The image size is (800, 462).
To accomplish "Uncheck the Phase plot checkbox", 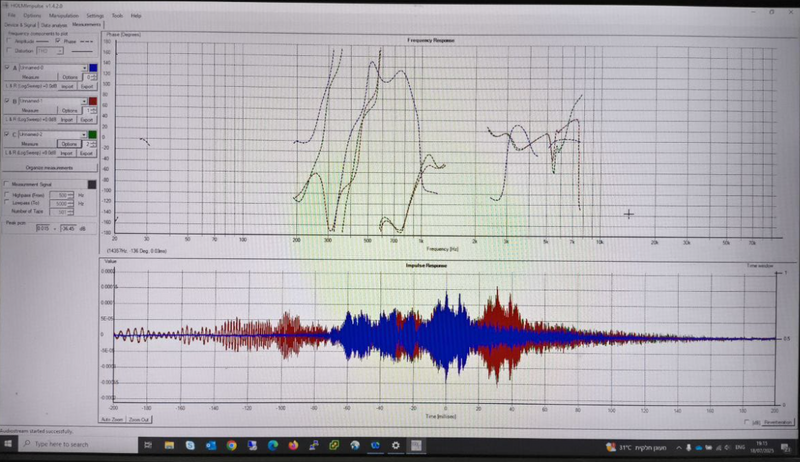I will (x=58, y=40).
